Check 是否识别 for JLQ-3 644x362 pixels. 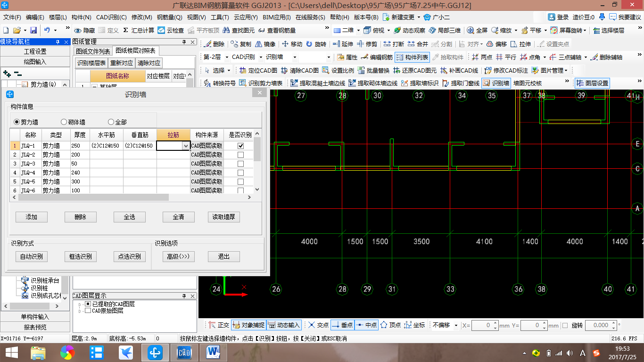coord(240,164)
